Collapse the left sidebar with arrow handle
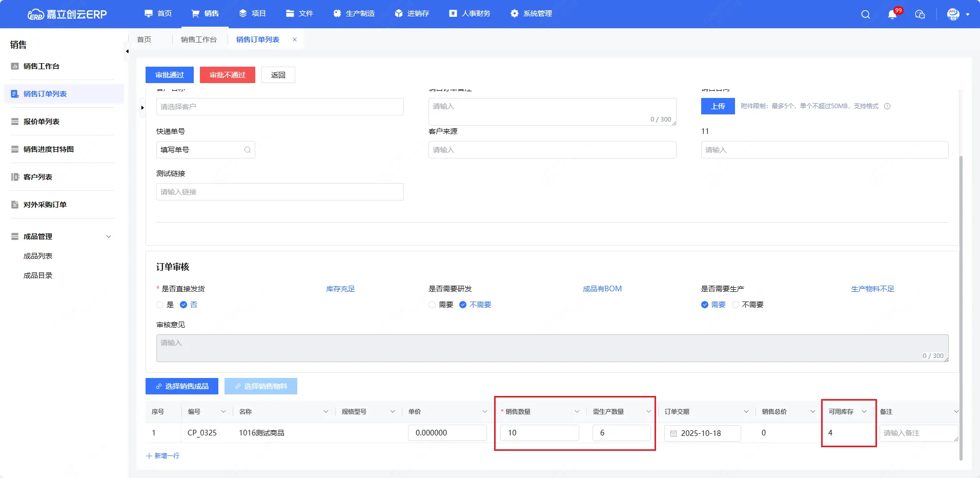This screenshot has width=980, height=478. [x=127, y=51]
